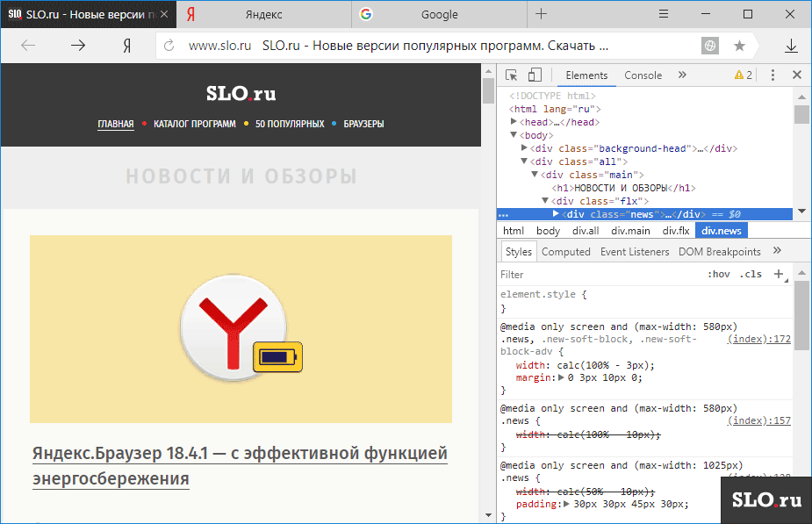The height and width of the screenshot is (524, 812).
Task: Open the КАТАЛОГ ПРОГРАММ site link
Action: 194,124
